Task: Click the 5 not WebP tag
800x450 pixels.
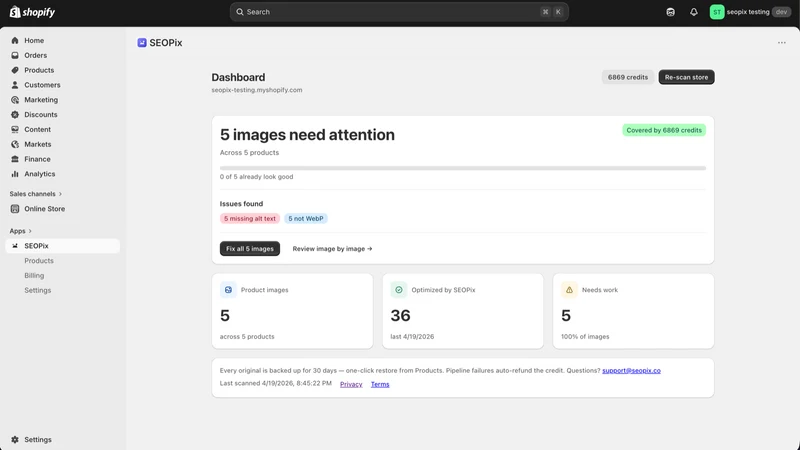Action: click(x=306, y=218)
